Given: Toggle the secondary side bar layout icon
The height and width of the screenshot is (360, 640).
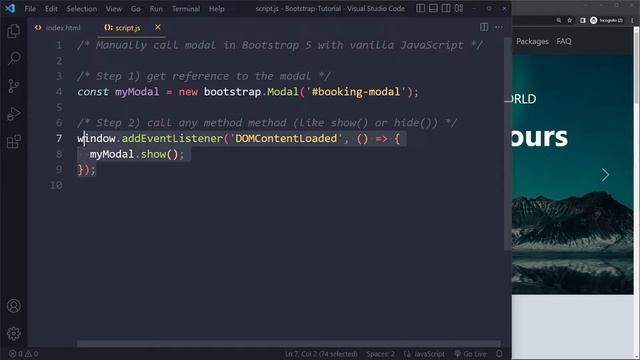Looking at the screenshot, I should pos(446,8).
